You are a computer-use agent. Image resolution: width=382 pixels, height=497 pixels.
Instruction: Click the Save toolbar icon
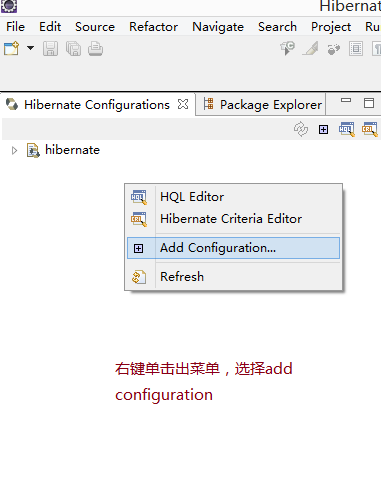[50, 49]
